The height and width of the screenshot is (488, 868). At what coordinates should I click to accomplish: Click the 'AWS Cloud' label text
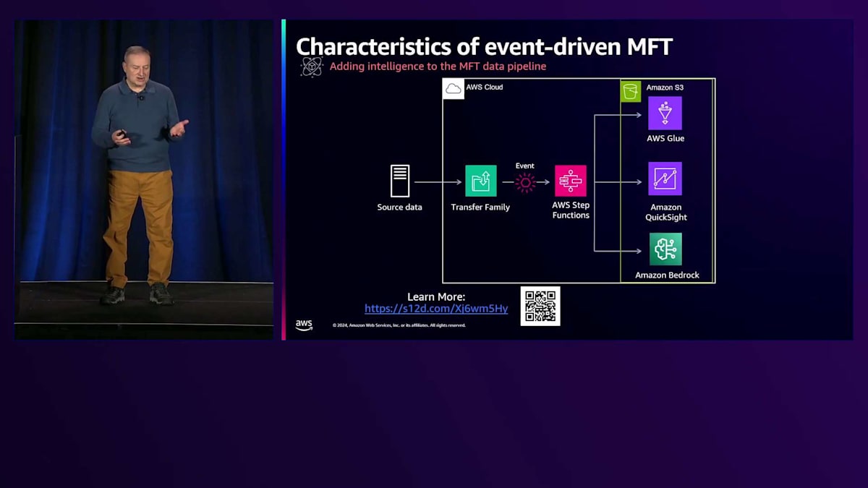pyautogui.click(x=484, y=87)
